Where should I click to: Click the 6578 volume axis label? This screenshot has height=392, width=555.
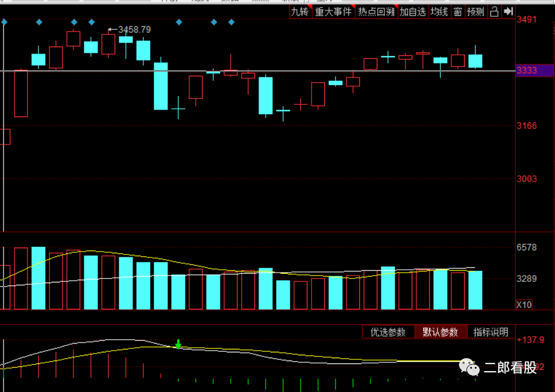pyautogui.click(x=526, y=247)
